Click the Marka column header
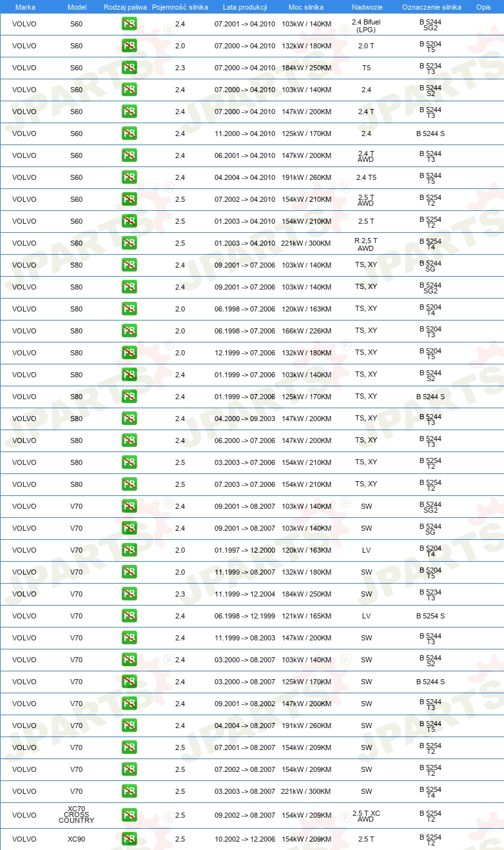 tap(25, 7)
